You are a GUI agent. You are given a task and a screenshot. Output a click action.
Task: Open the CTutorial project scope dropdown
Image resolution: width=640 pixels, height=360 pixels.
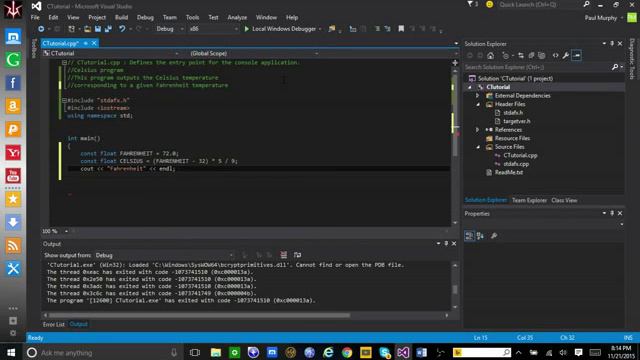[111, 53]
